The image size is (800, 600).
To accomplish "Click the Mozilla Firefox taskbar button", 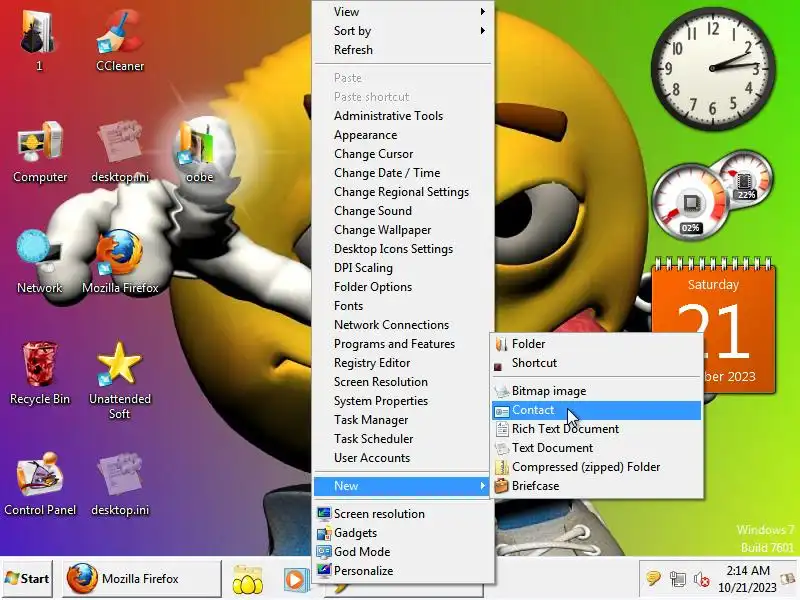I will (x=142, y=579).
